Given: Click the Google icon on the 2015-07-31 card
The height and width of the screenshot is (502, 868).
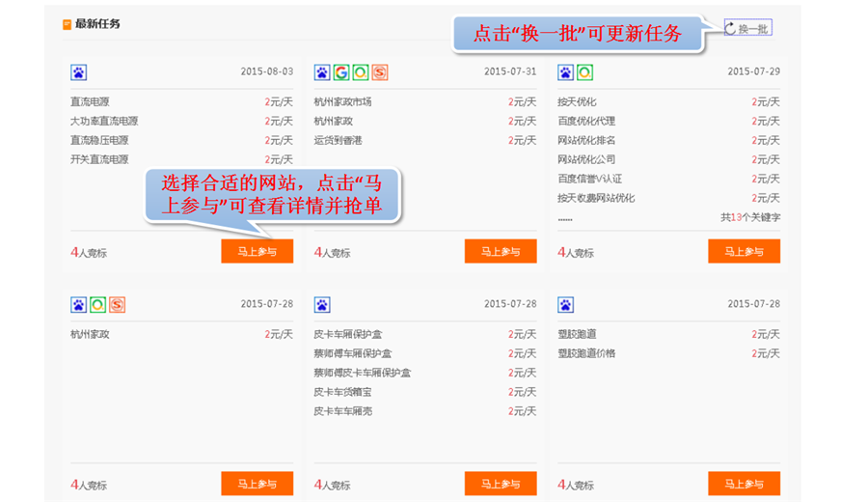Looking at the screenshot, I should pyautogui.click(x=341, y=72).
